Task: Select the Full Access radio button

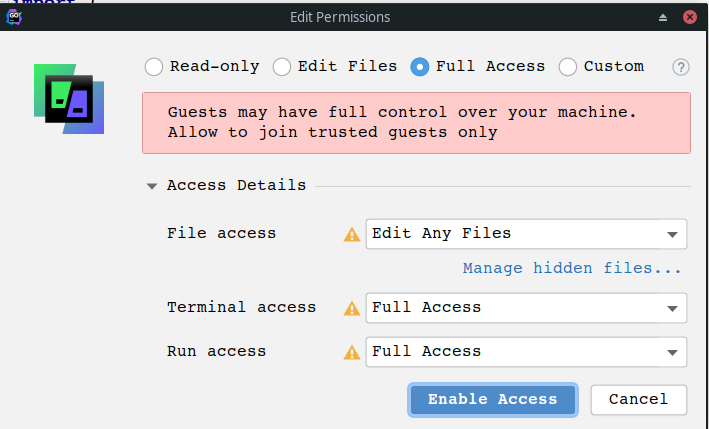Action: click(420, 67)
